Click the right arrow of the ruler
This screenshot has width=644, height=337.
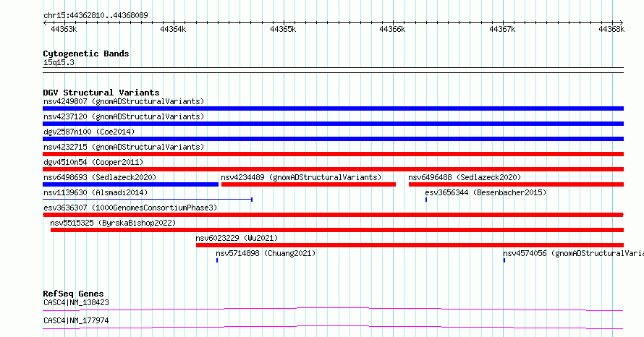[x=622, y=23]
